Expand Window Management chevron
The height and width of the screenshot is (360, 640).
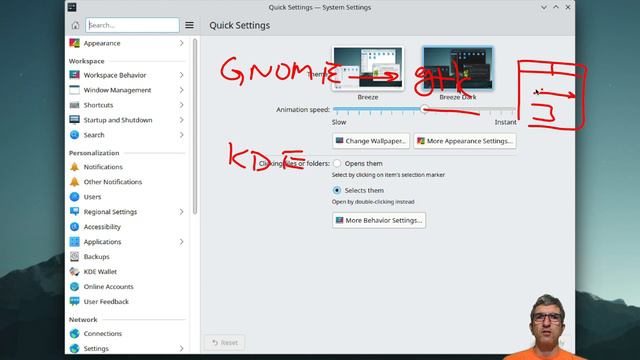(x=182, y=90)
